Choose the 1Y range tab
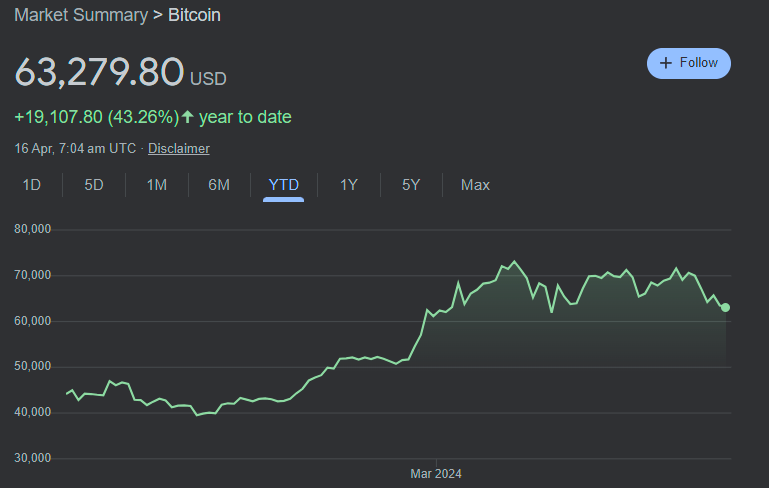 pyautogui.click(x=349, y=185)
